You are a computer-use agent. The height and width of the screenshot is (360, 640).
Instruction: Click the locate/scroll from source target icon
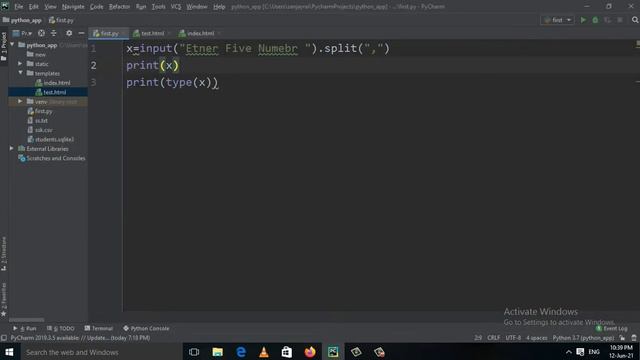coord(41,33)
